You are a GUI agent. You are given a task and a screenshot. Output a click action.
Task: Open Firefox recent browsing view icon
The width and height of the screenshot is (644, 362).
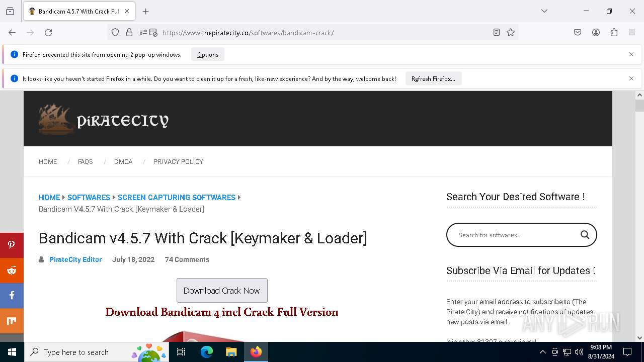(x=10, y=11)
